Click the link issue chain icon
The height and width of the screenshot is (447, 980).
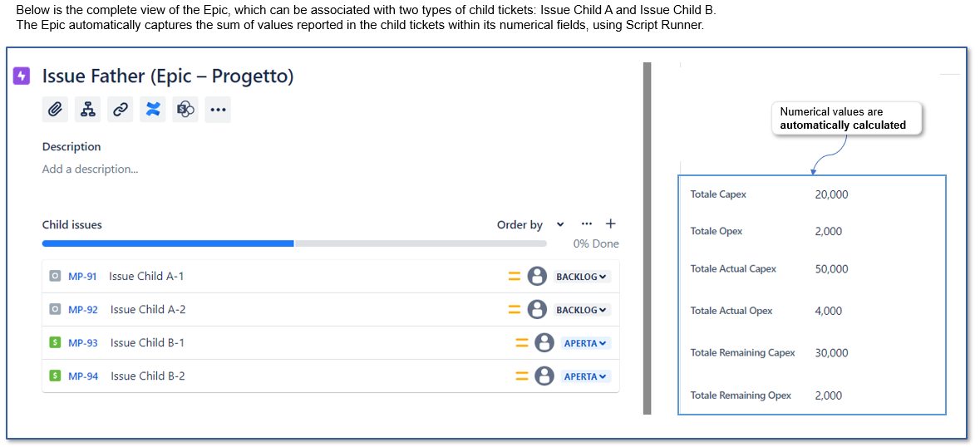[x=120, y=110]
